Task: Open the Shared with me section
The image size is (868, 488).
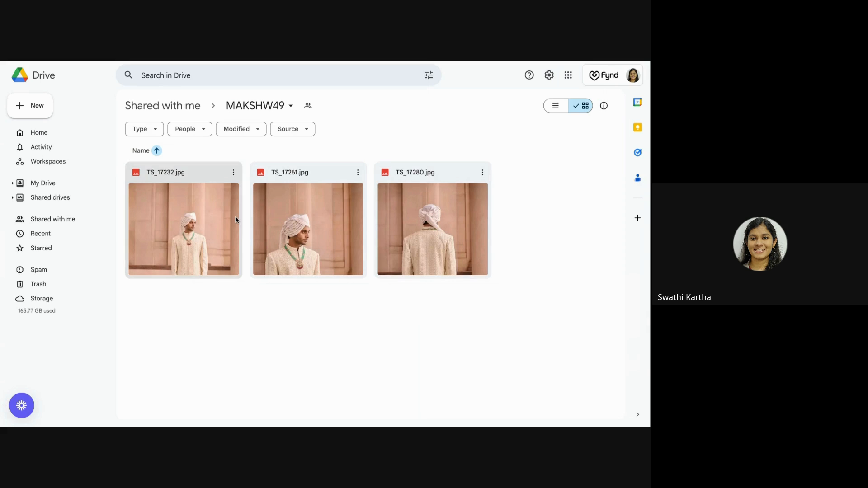Action: click(52, 219)
